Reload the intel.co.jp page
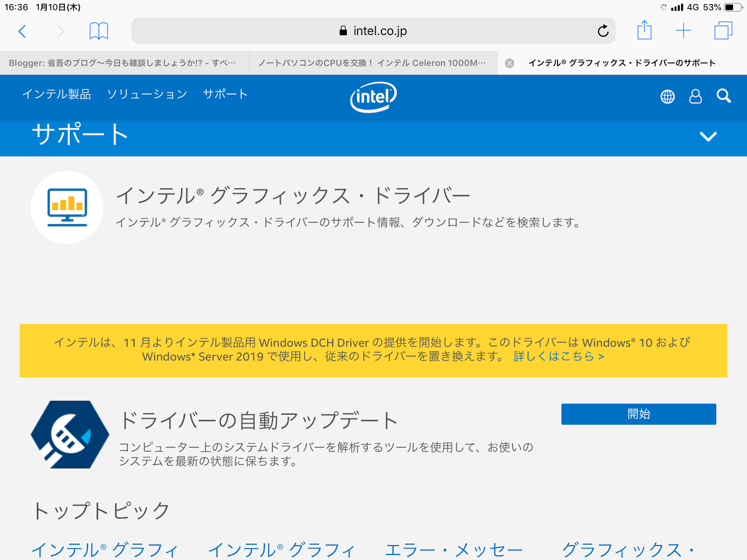Image resolution: width=747 pixels, height=560 pixels. click(603, 31)
